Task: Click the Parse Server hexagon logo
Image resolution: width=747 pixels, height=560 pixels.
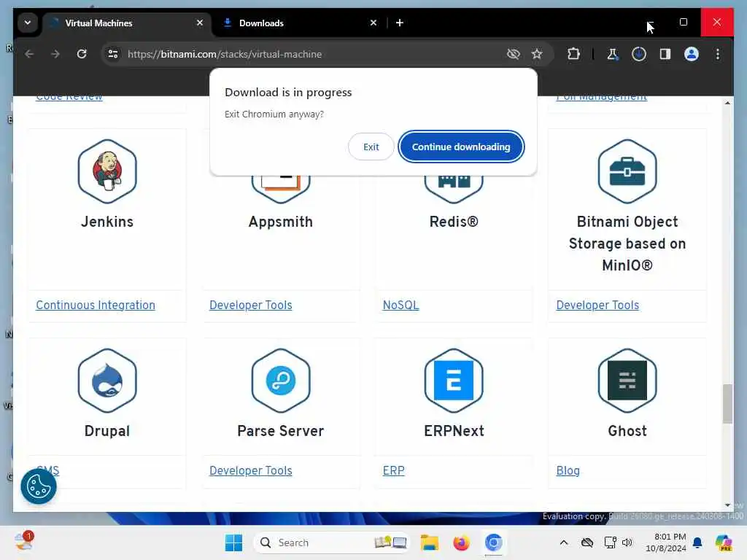Action: 281,381
